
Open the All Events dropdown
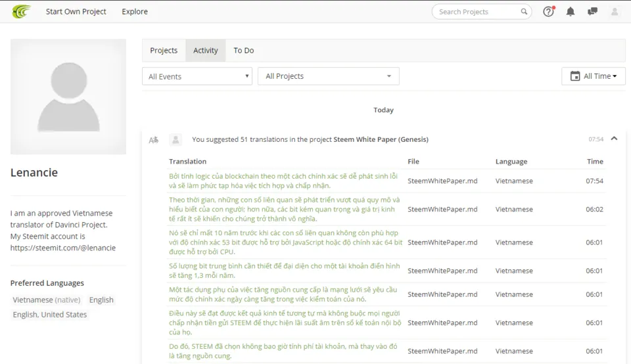[197, 76]
